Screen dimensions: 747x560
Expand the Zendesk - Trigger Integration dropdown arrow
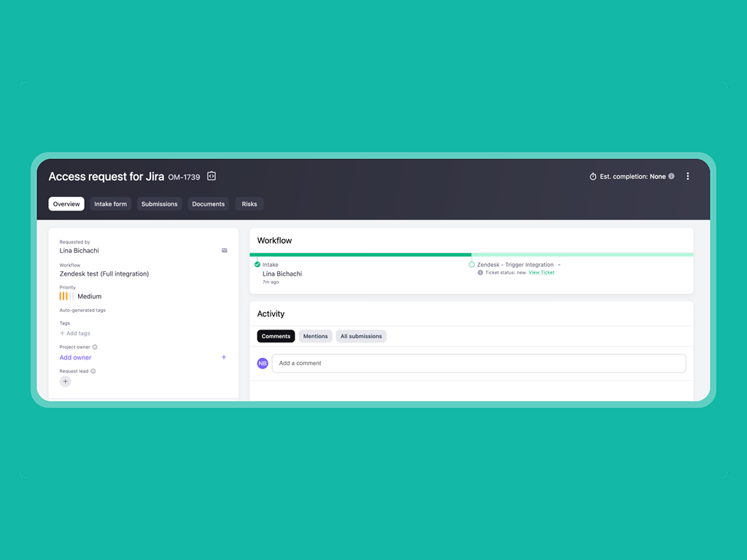tap(560, 265)
